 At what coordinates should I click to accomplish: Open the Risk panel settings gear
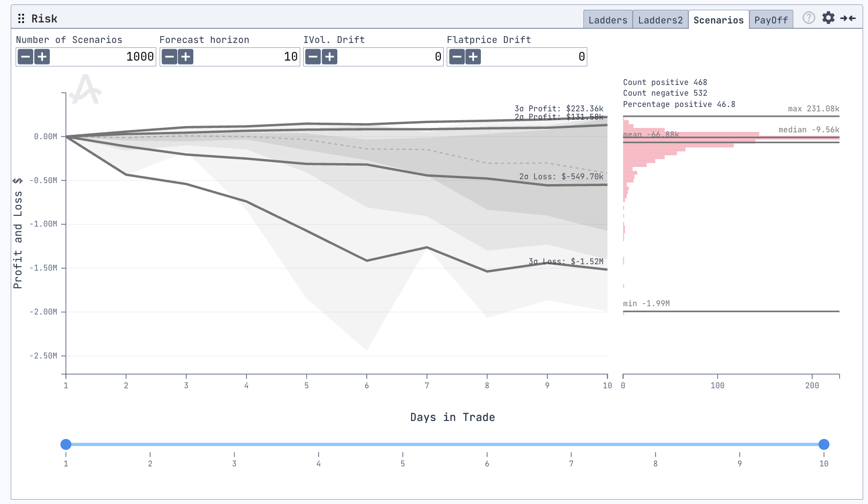point(828,18)
